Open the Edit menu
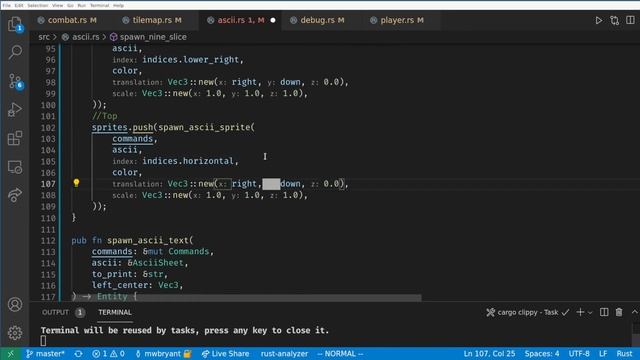640x360 pixels. [19, 5]
